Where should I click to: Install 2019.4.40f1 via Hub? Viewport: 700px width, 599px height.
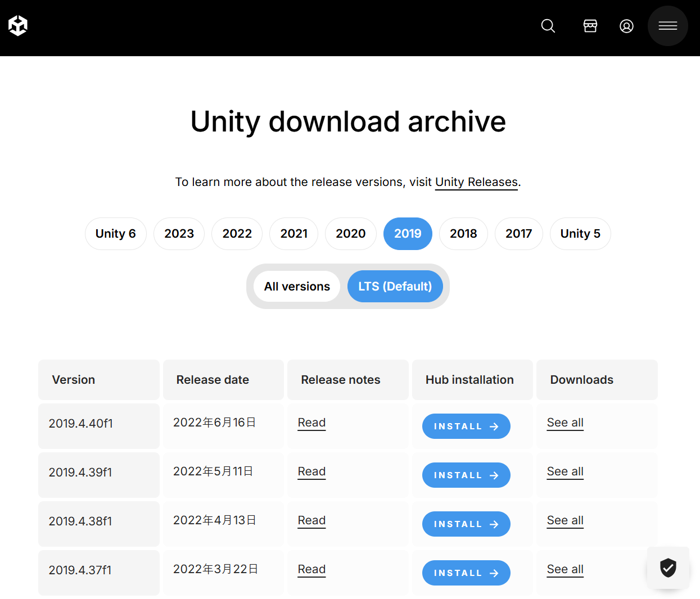pos(466,426)
